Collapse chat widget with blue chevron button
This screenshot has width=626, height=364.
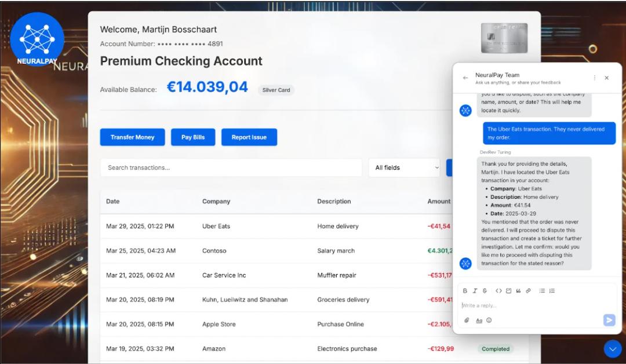tap(613, 349)
